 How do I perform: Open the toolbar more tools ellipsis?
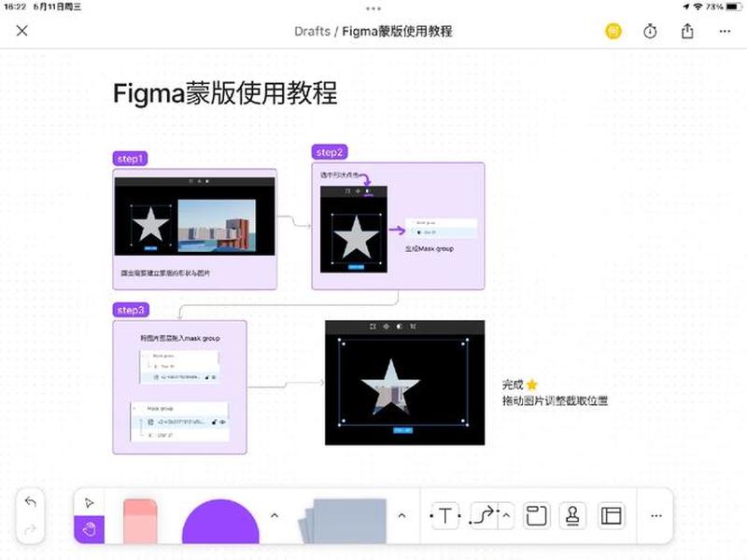click(x=656, y=516)
